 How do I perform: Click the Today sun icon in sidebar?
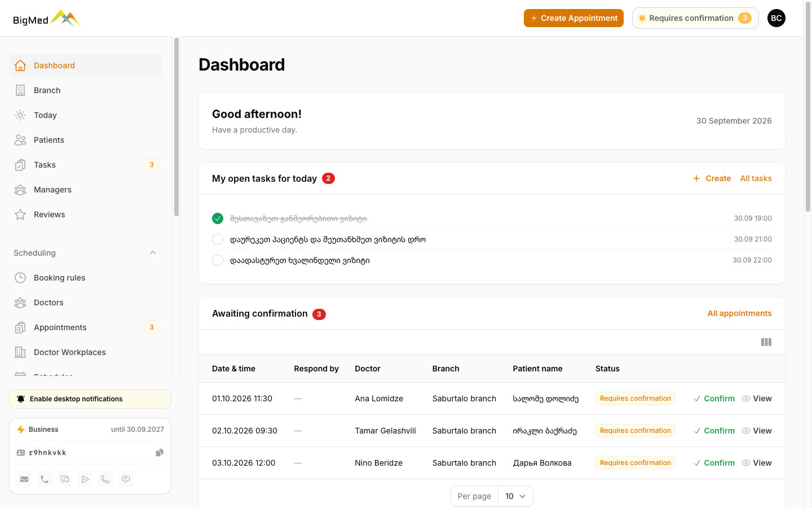[20, 115]
